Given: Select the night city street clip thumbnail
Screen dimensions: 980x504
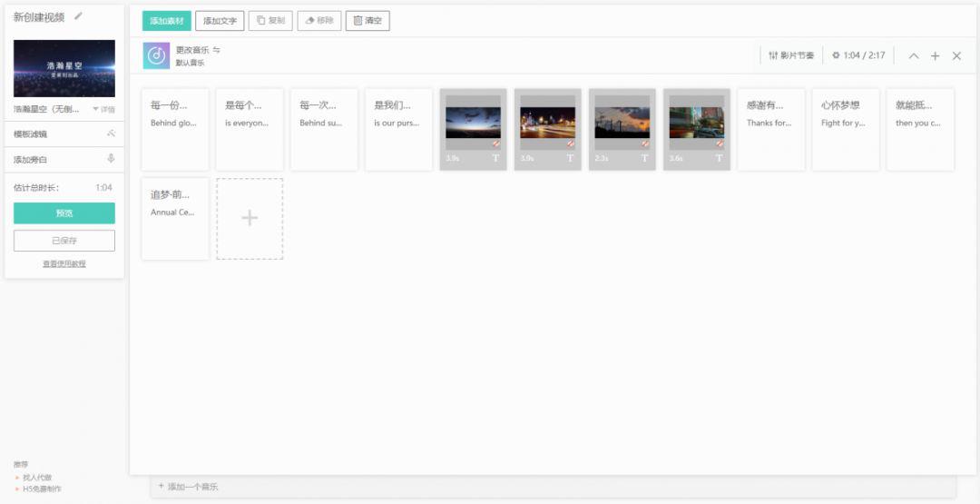Looking at the screenshot, I should tap(547, 124).
